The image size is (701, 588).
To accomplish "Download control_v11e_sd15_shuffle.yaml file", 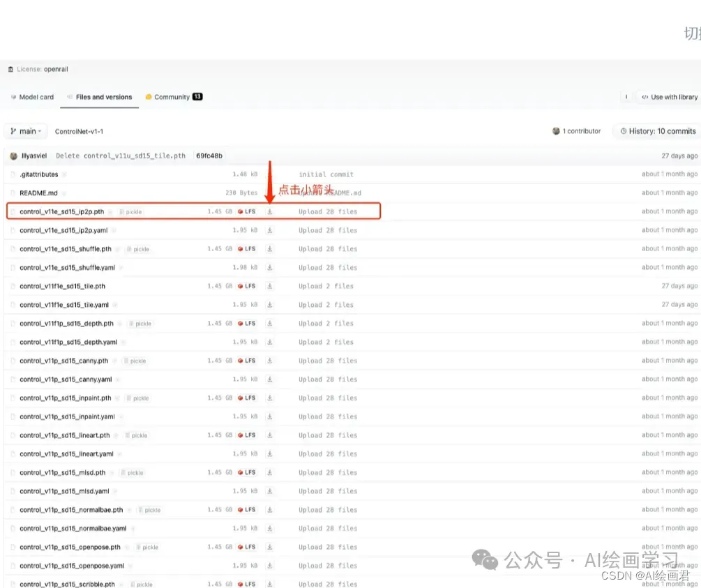I will [269, 267].
